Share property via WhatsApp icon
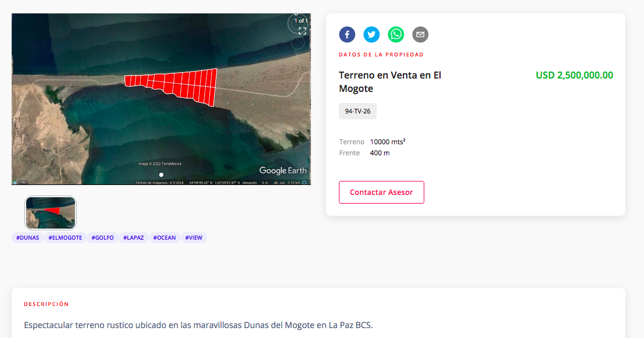The width and height of the screenshot is (644, 338). [x=396, y=35]
